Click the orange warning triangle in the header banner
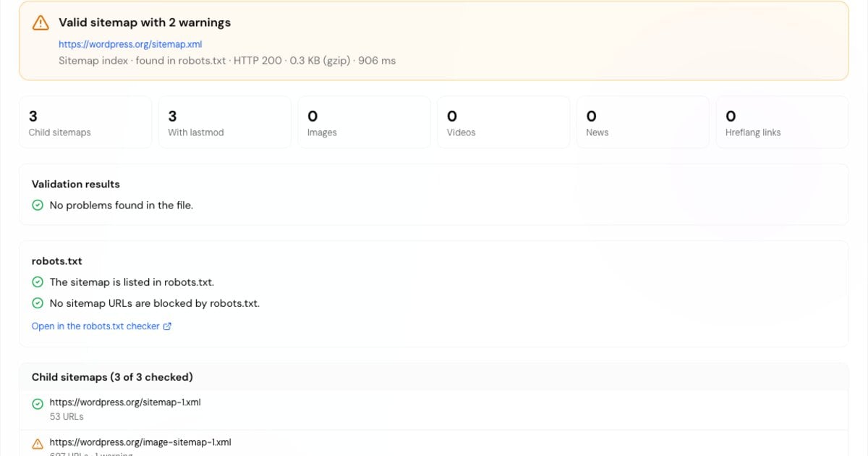 [x=41, y=23]
